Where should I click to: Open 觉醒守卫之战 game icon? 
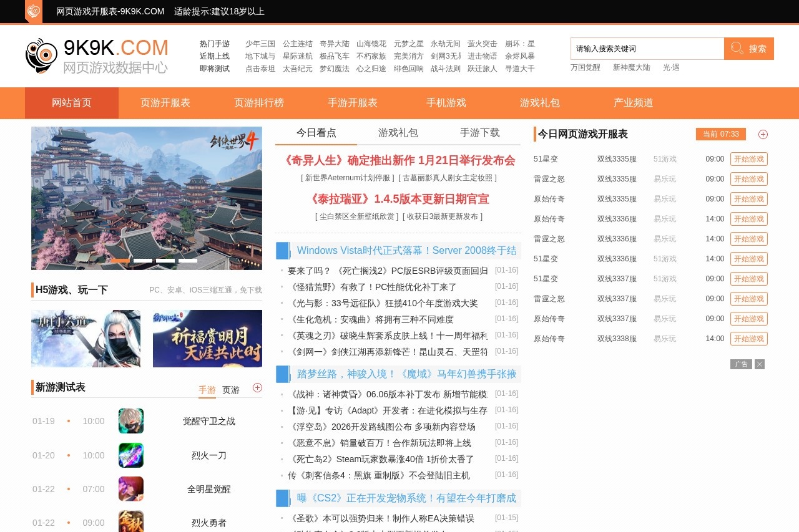(131, 421)
